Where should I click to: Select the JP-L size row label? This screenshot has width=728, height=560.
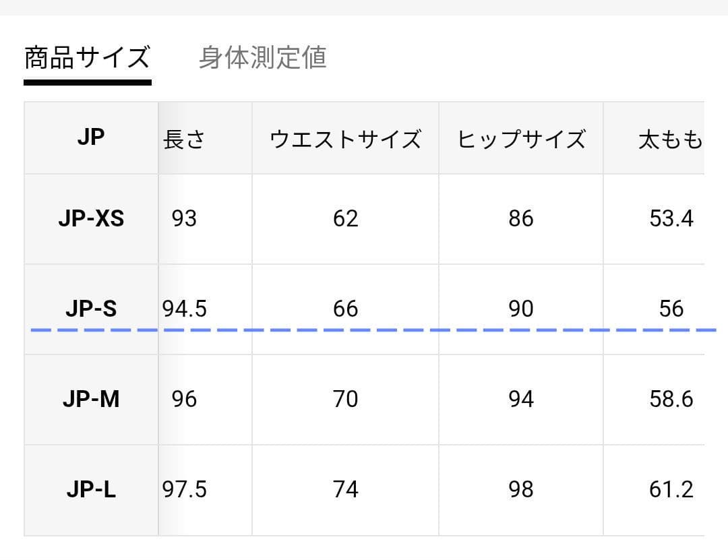click(91, 489)
